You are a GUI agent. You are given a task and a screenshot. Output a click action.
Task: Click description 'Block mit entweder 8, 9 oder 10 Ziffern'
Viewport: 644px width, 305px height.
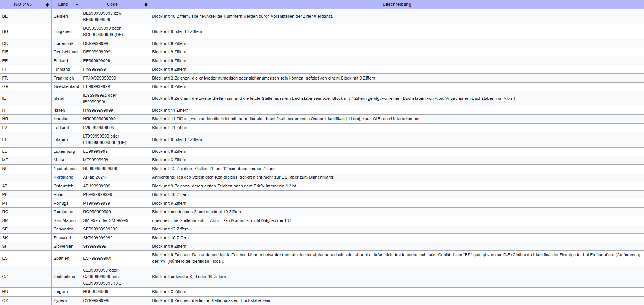(x=189, y=277)
